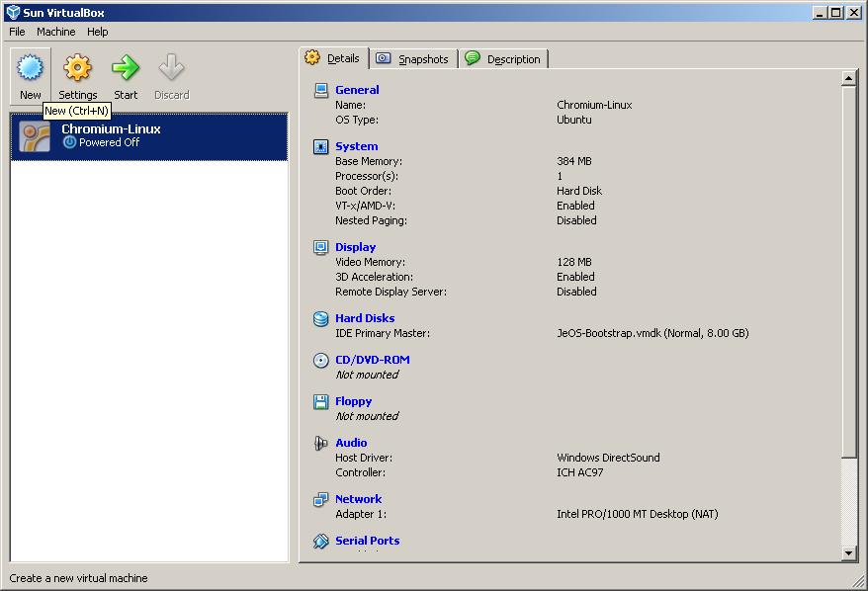Click the General section computer icon
The width and height of the screenshot is (868, 591).
(321, 90)
